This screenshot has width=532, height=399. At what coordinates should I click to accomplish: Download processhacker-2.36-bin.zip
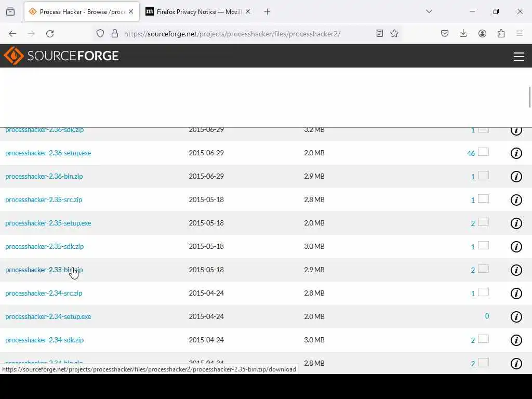pos(44,177)
